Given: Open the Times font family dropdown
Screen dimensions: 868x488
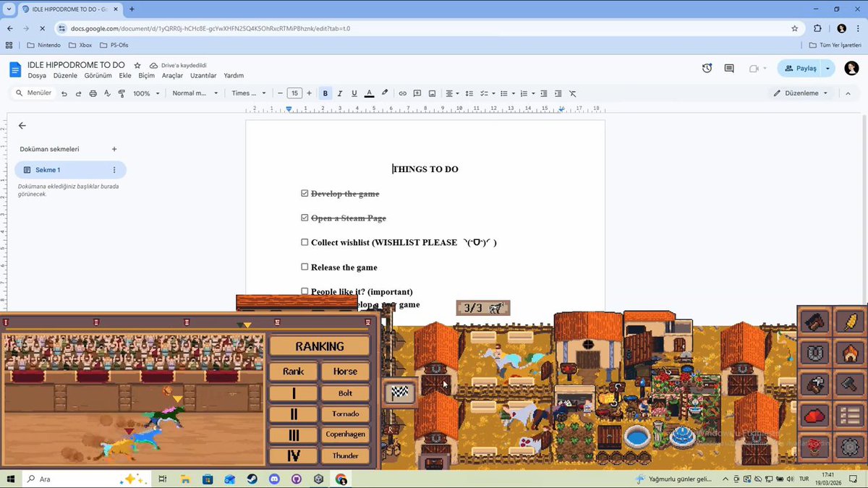Looking at the screenshot, I should 249,93.
